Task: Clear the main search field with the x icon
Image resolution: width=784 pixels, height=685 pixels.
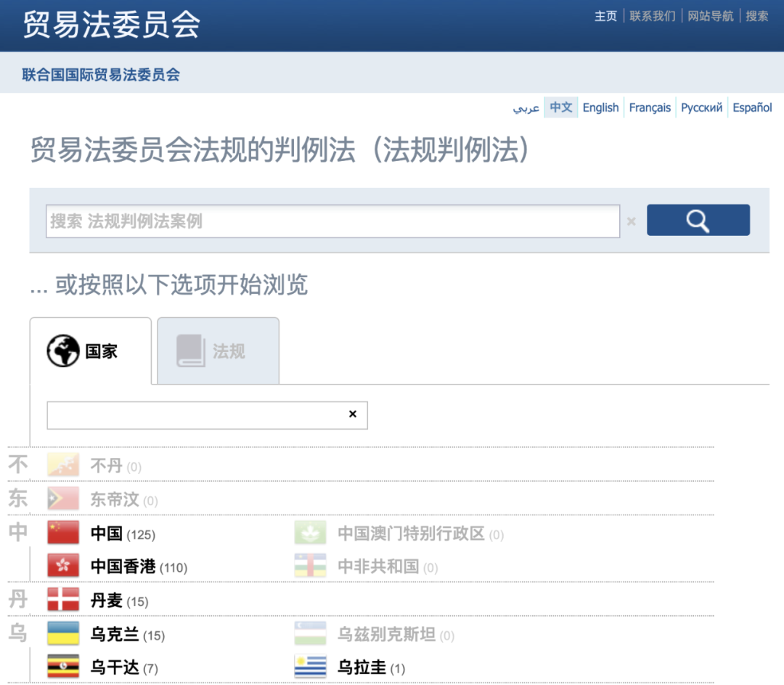Action: 632,221
